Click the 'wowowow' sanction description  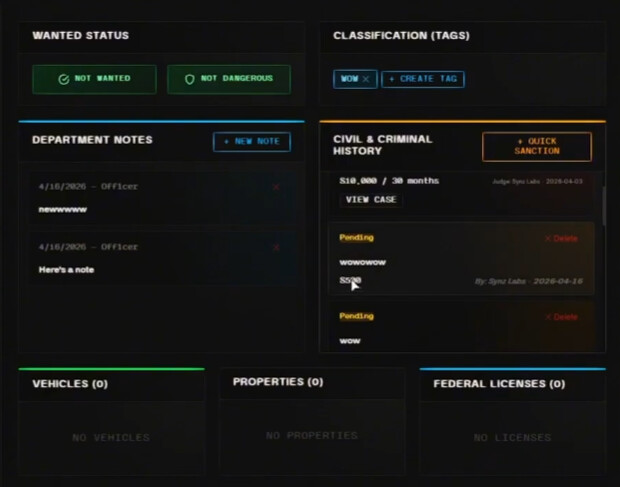click(x=363, y=262)
